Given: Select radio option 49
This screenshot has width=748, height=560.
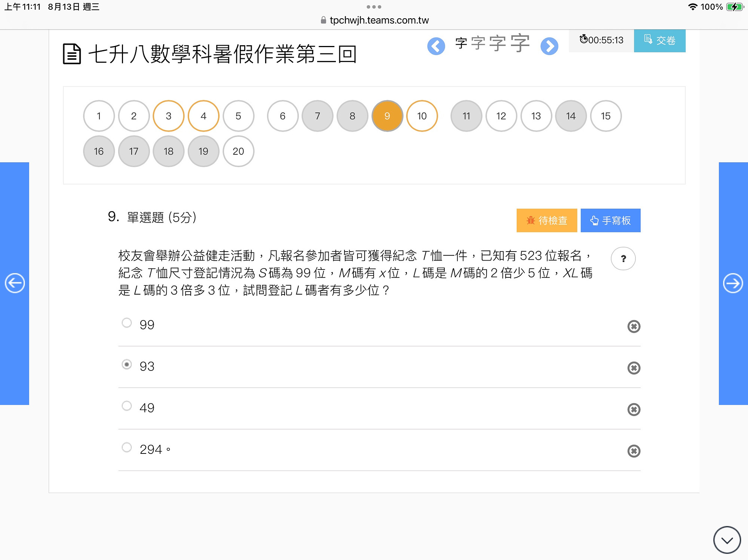Looking at the screenshot, I should pos(127,406).
